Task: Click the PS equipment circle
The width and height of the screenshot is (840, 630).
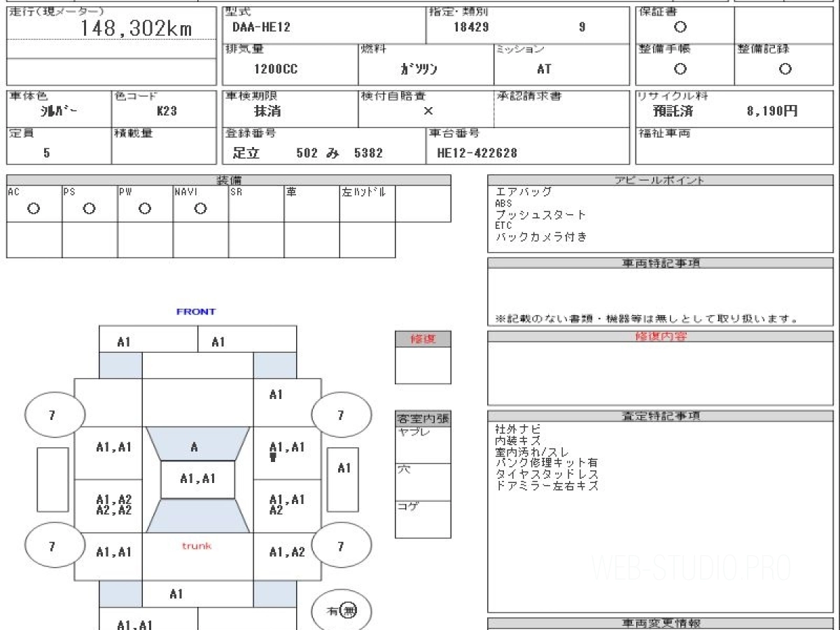Action: [x=89, y=209]
